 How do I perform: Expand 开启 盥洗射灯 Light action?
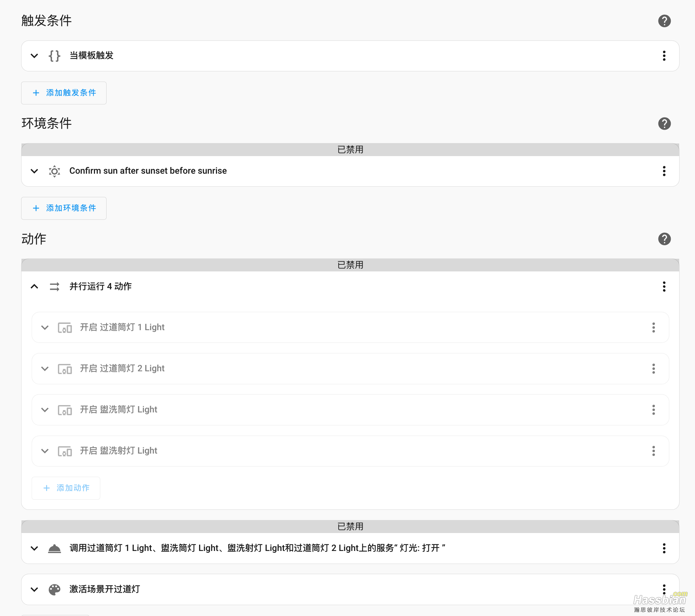[45, 451]
